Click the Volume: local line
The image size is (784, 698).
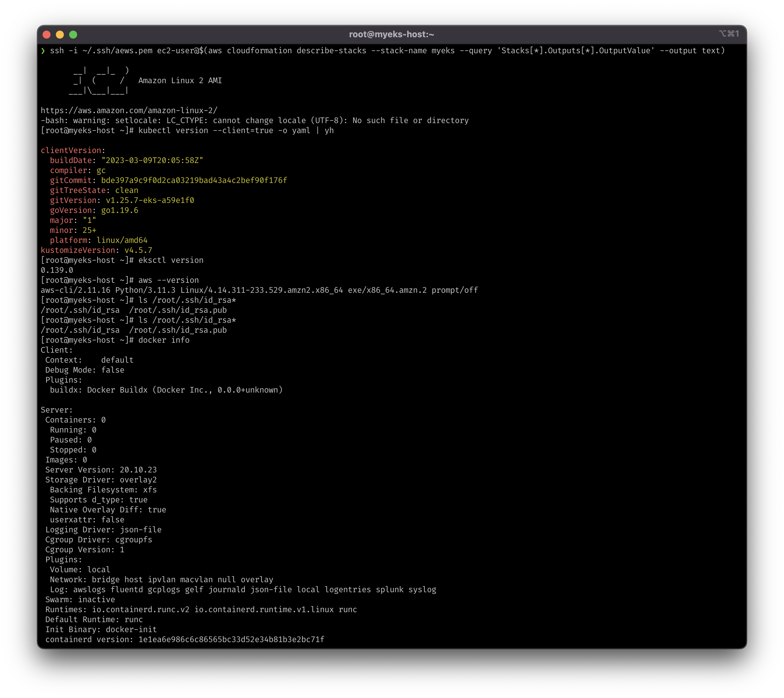point(80,570)
